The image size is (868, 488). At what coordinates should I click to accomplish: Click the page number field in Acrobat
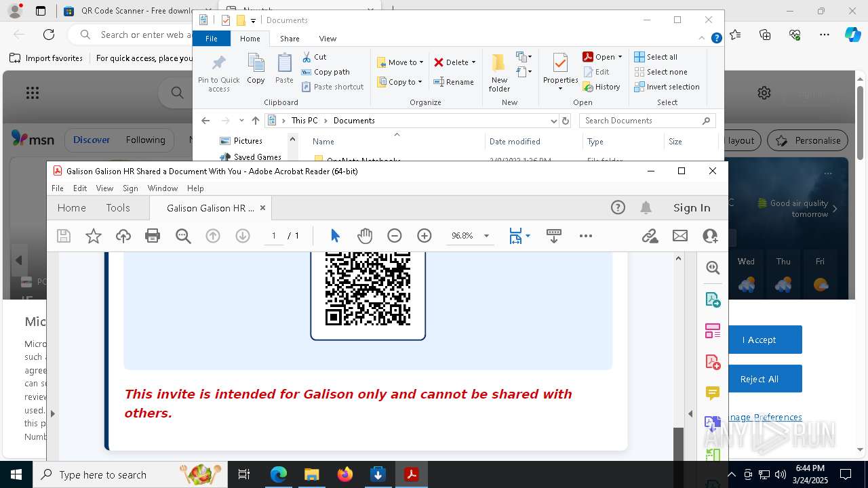pyautogui.click(x=274, y=236)
